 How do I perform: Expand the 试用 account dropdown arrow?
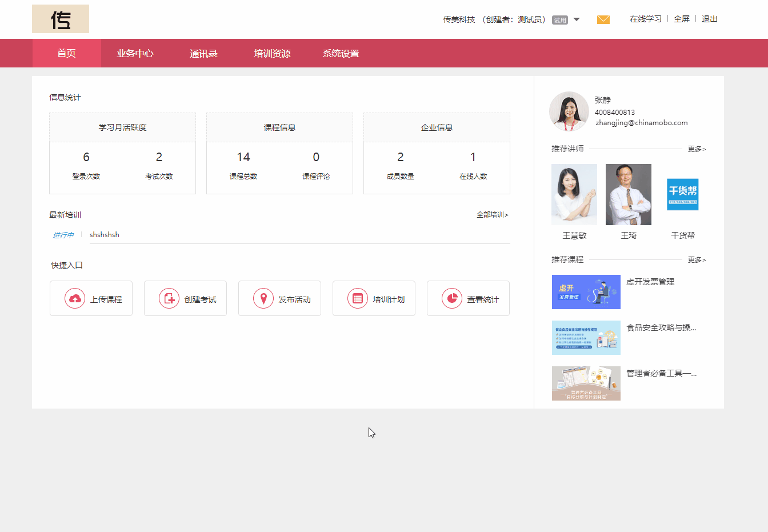pos(577,19)
